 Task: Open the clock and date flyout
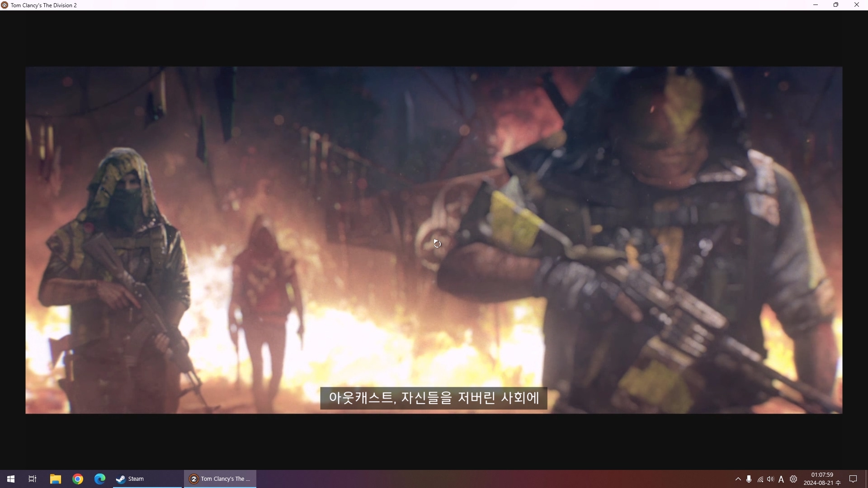(x=822, y=479)
